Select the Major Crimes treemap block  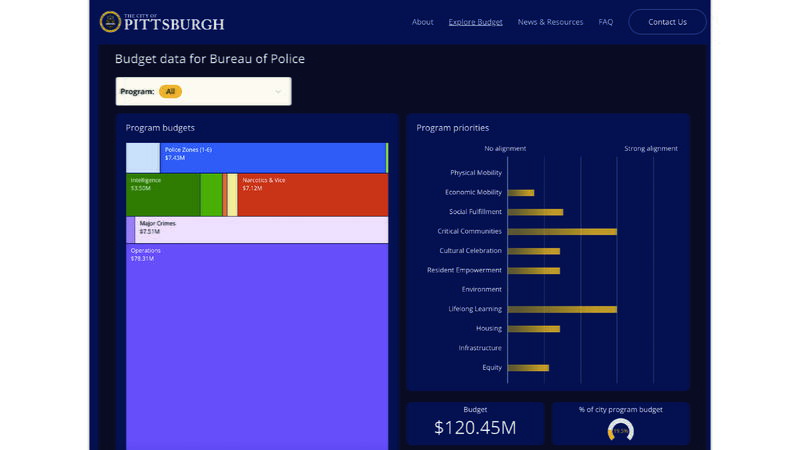(x=261, y=230)
